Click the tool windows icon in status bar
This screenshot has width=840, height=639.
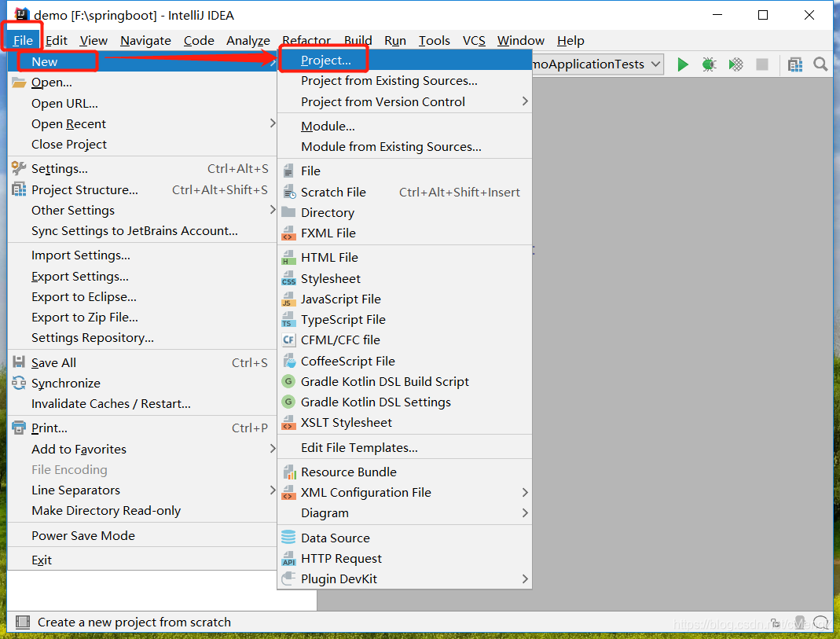23,622
